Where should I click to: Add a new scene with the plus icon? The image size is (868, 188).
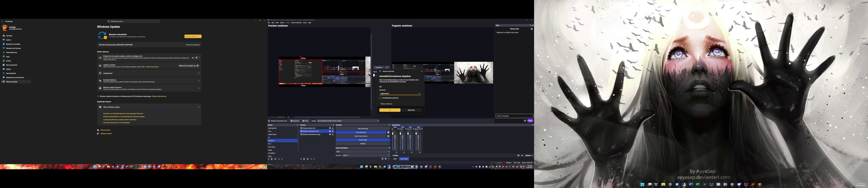coord(269,159)
